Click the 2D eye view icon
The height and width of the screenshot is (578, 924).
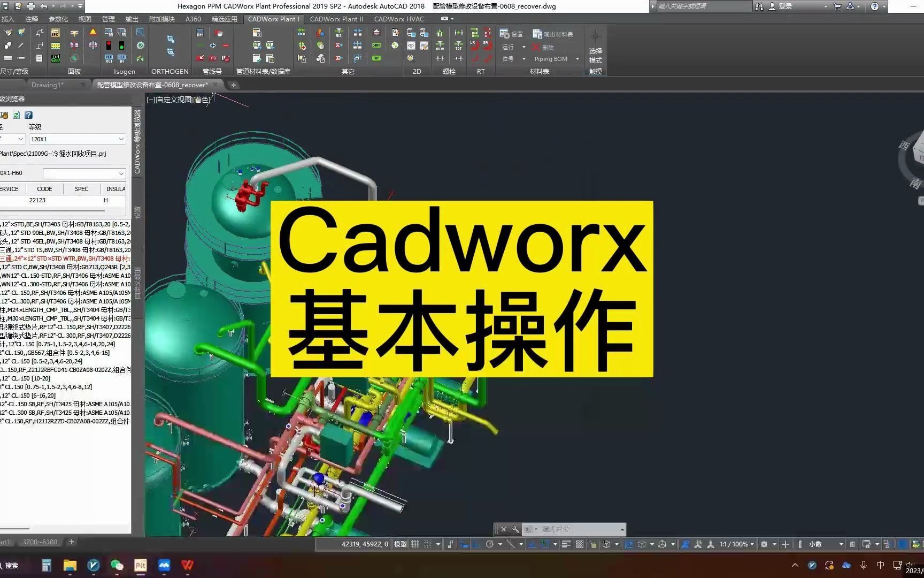(411, 45)
